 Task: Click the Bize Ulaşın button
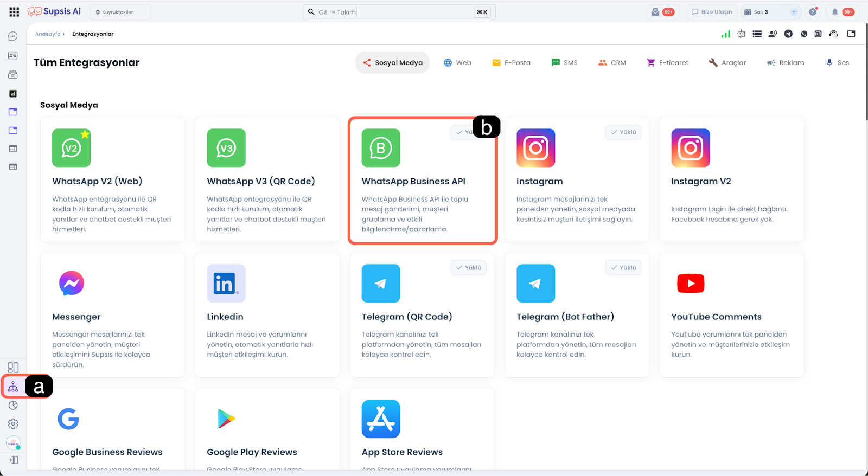click(711, 12)
